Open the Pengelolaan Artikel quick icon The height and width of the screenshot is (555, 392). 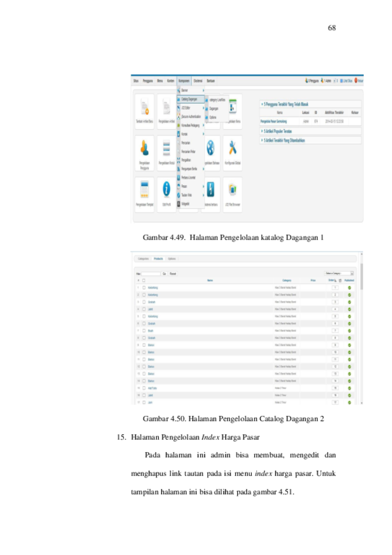(x=166, y=111)
